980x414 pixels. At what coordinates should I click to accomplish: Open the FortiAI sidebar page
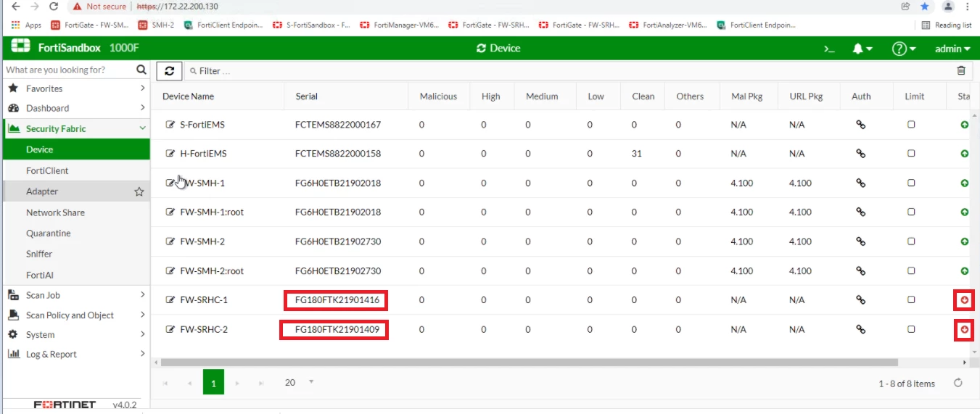[75, 276]
